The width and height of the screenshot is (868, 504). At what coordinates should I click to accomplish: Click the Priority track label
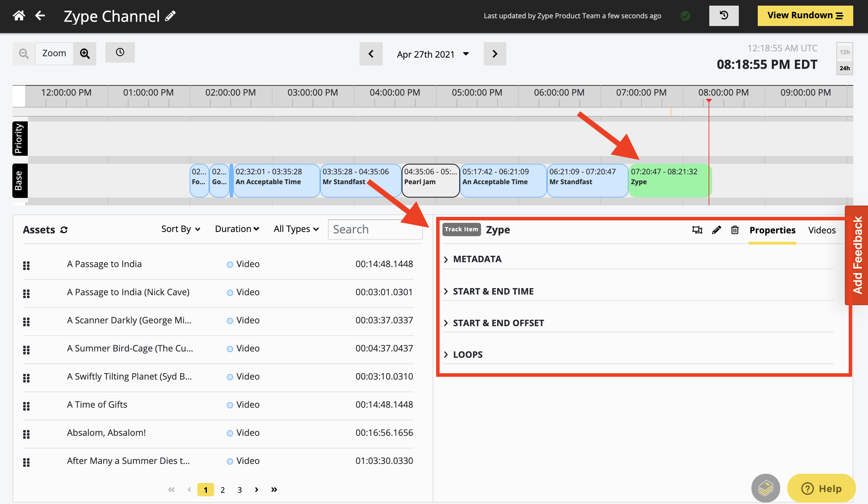tap(20, 138)
